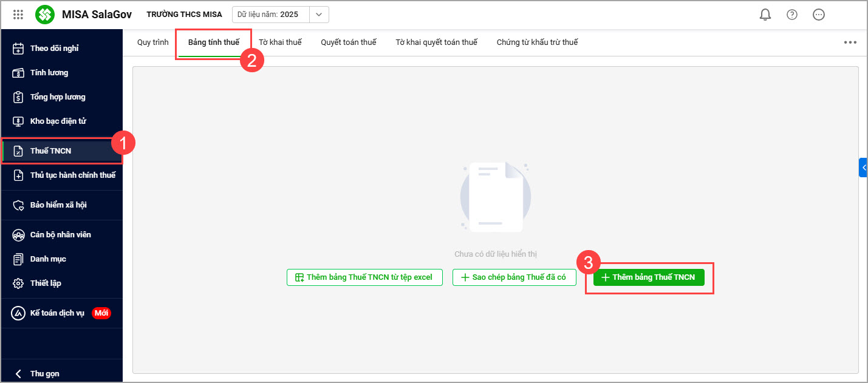Click the Bảo hiểm xã hội shield icon

click(18, 205)
